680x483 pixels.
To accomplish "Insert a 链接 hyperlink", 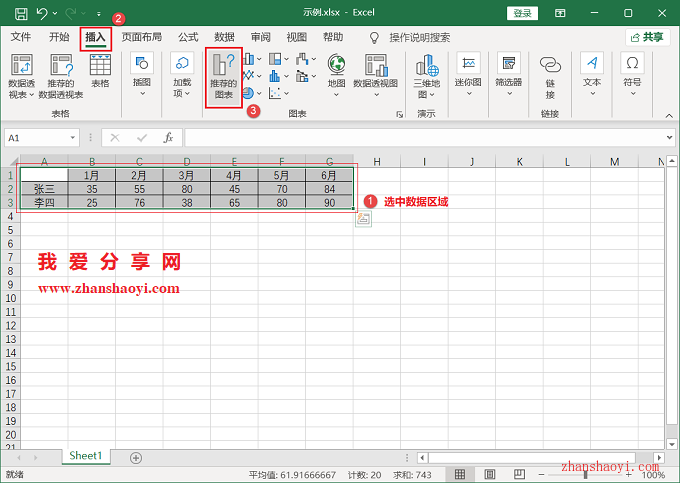I will click(550, 76).
